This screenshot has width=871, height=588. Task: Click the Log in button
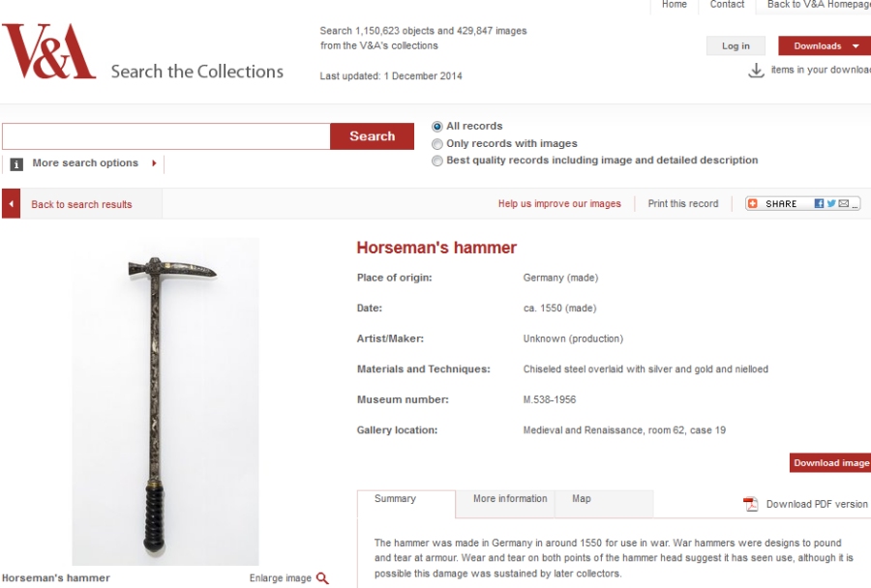pos(736,46)
